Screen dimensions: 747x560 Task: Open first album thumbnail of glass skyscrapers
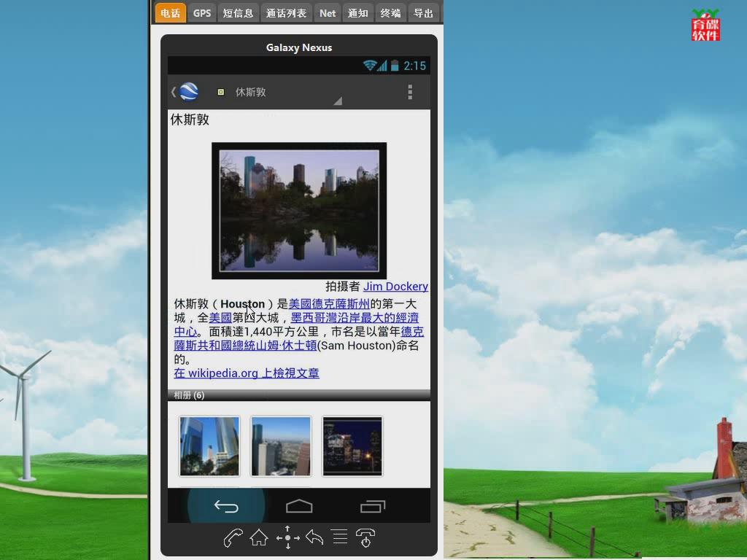coord(209,446)
